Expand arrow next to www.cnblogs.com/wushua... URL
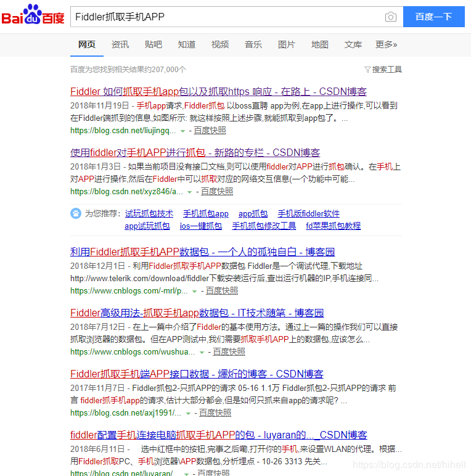Screen dimensions: 471x476 pos(202,353)
